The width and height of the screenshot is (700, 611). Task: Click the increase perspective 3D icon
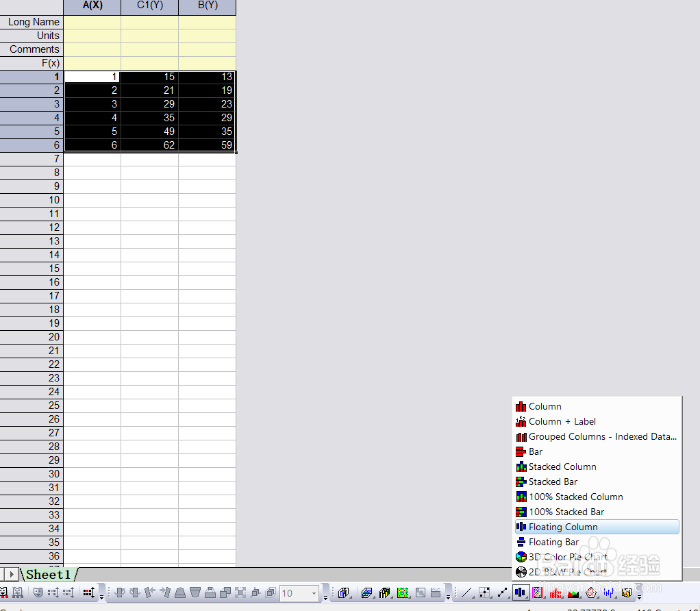point(210,593)
